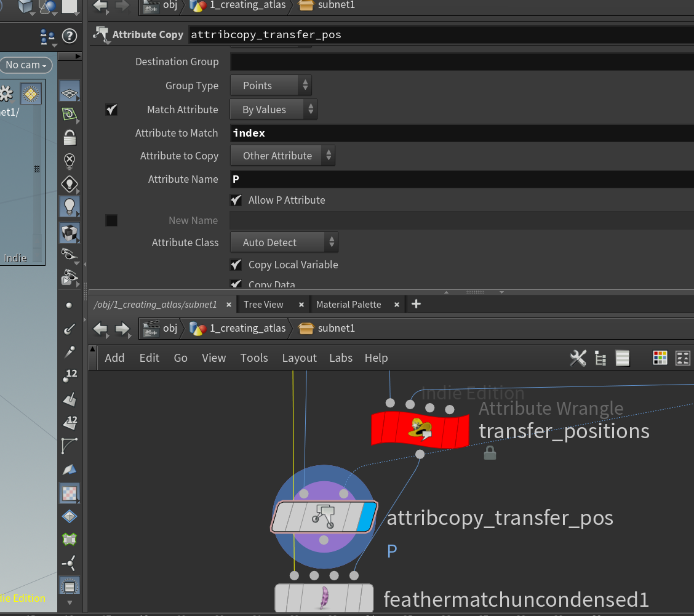Open the Group Type dropdown showing Points
The width and height of the screenshot is (694, 616).
[x=271, y=85]
